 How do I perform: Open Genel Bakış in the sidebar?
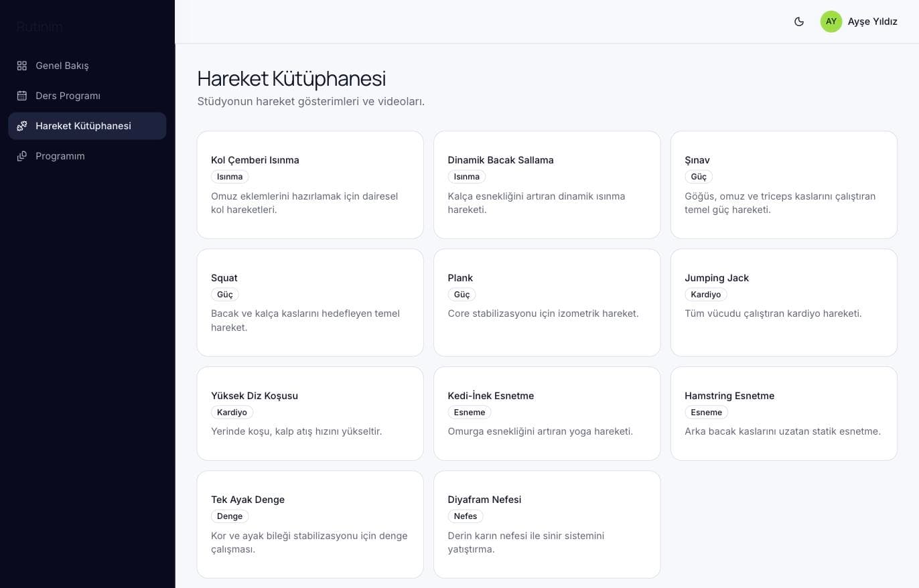click(87, 66)
